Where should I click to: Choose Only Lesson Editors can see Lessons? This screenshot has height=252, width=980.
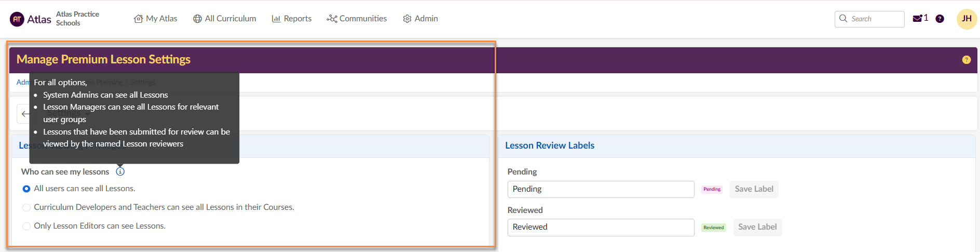(26, 226)
